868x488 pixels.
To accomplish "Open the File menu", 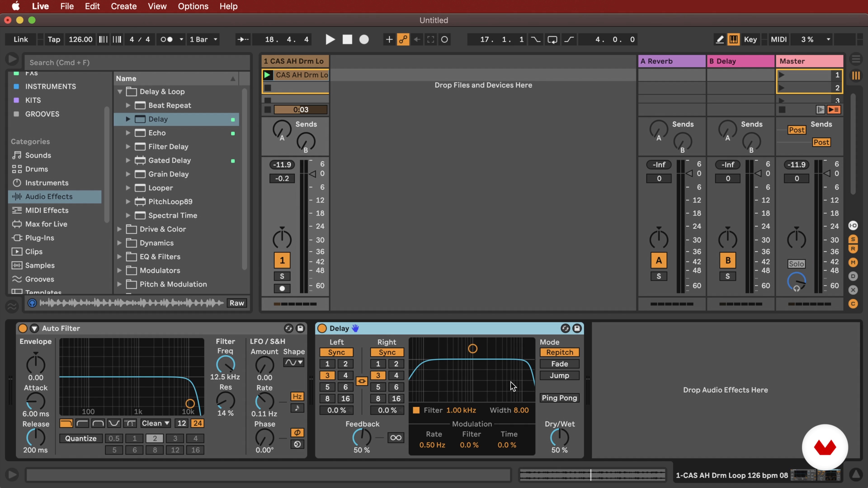I will (x=67, y=6).
